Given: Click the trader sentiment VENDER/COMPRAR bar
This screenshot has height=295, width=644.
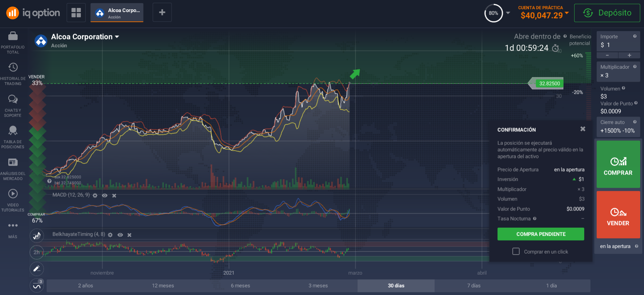Looking at the screenshot, I should tap(37, 148).
